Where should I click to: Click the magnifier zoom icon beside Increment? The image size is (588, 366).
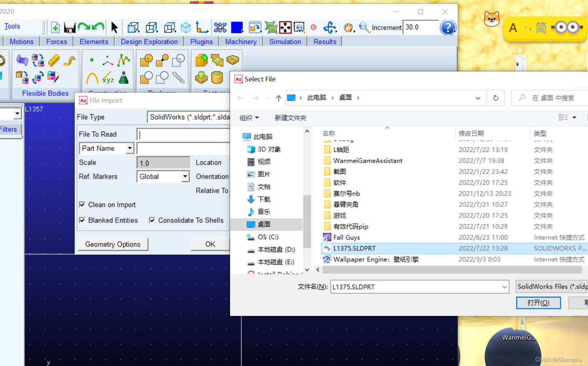pos(364,28)
